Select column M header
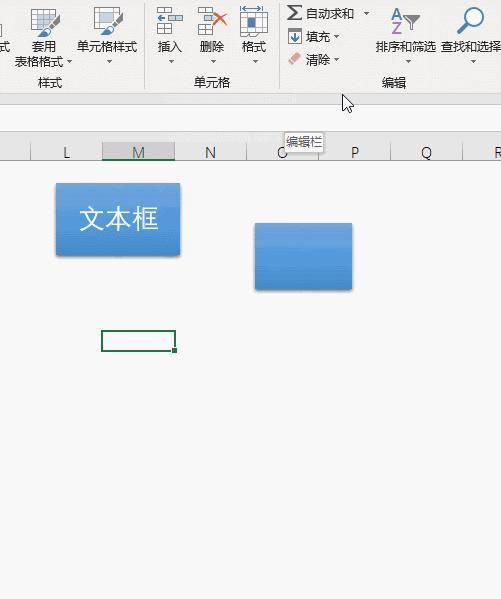 pos(138,152)
